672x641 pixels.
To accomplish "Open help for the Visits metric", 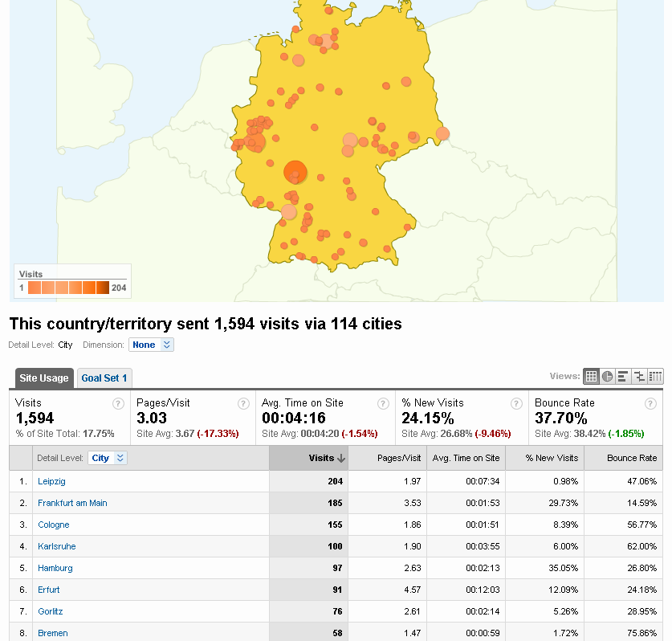I will tap(118, 403).
